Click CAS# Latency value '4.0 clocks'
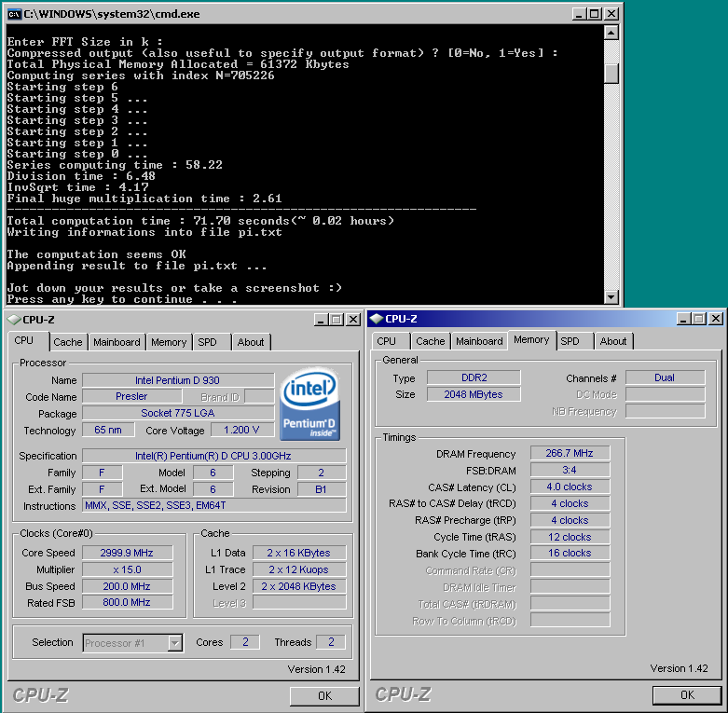728x713 pixels. click(x=570, y=487)
